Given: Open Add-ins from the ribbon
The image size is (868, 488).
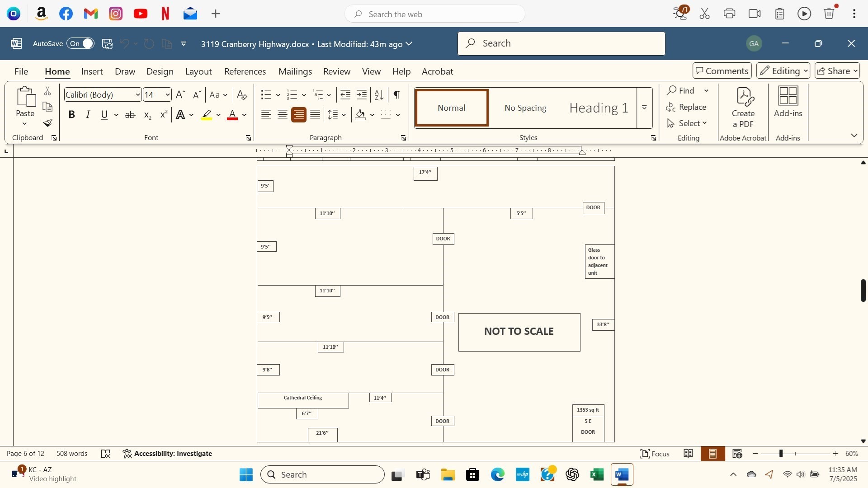Looking at the screenshot, I should point(788,102).
